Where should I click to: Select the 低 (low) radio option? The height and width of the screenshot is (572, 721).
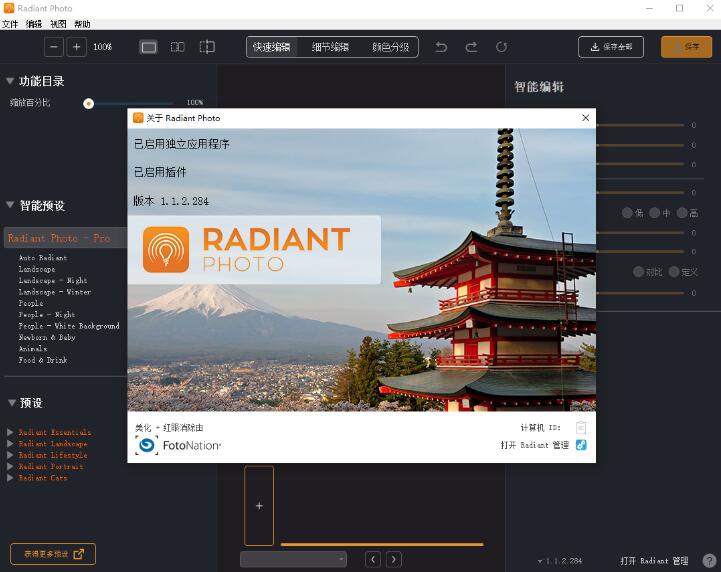pyautogui.click(x=627, y=212)
